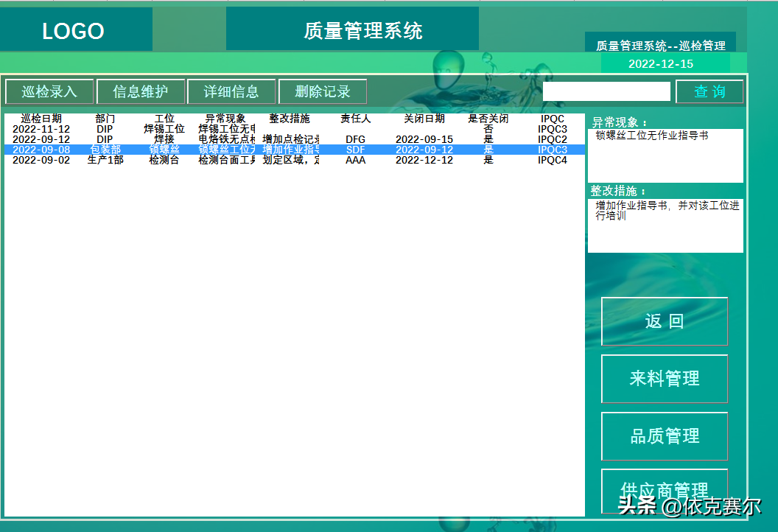Viewport: 778px width, 532px height.
Task: Click the IPQC2 cell
Action: 553,139
